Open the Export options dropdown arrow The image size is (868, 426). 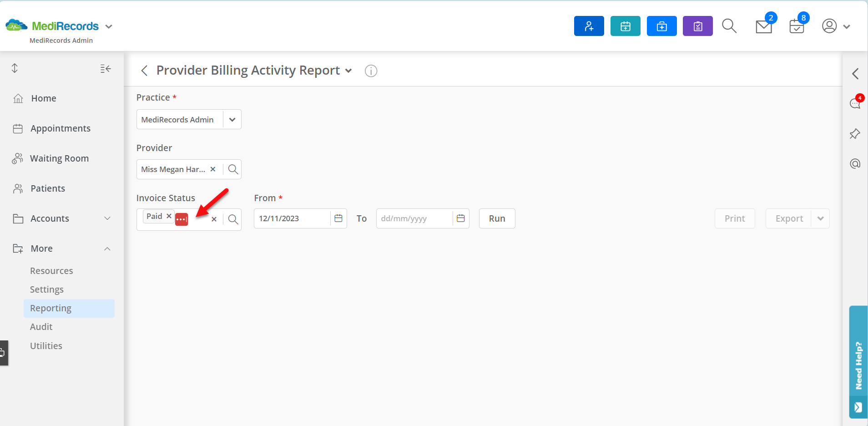(820, 218)
